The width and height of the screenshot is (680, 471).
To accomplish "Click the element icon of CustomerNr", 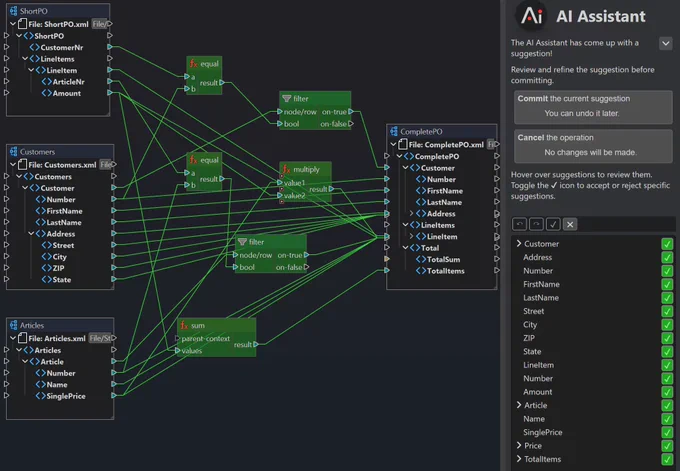I will tap(34, 47).
